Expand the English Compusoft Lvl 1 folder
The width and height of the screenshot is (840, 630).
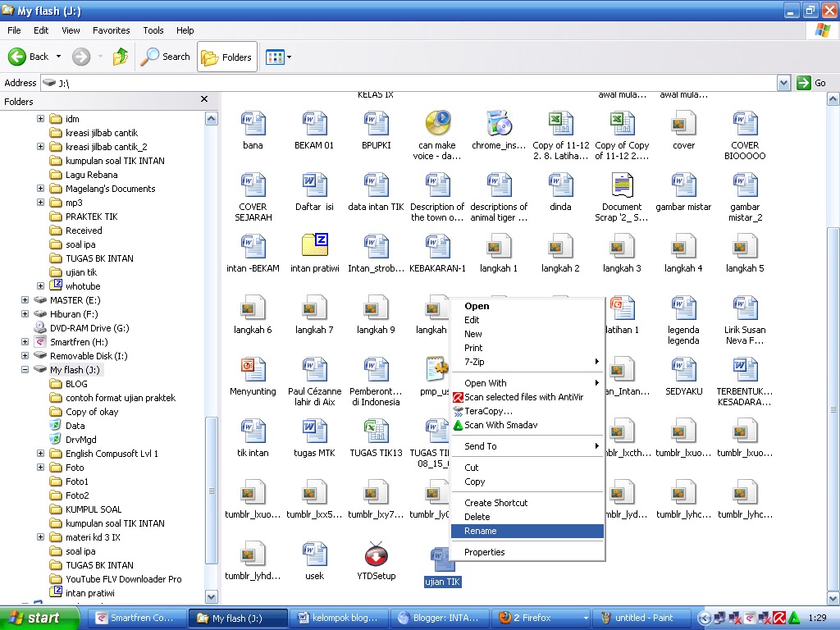coord(40,453)
